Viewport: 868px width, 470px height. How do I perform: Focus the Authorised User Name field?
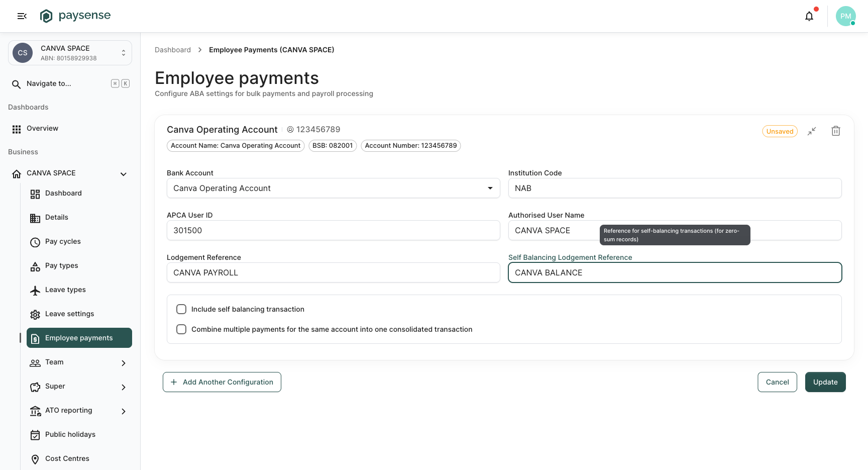coord(675,230)
